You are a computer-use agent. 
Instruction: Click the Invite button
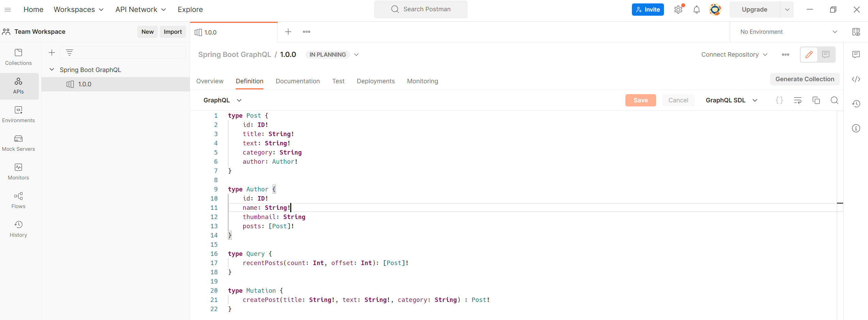click(648, 10)
